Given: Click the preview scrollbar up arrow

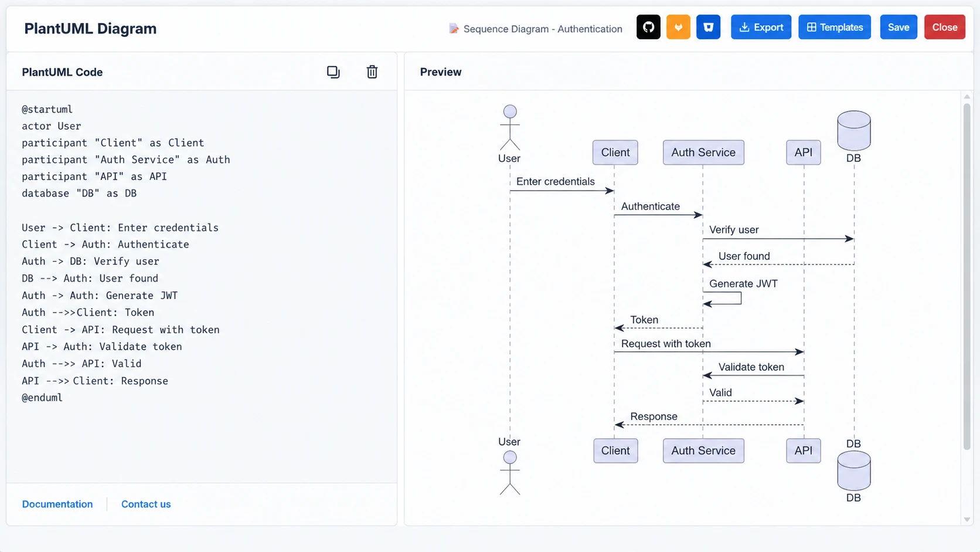Looking at the screenshot, I should [967, 97].
